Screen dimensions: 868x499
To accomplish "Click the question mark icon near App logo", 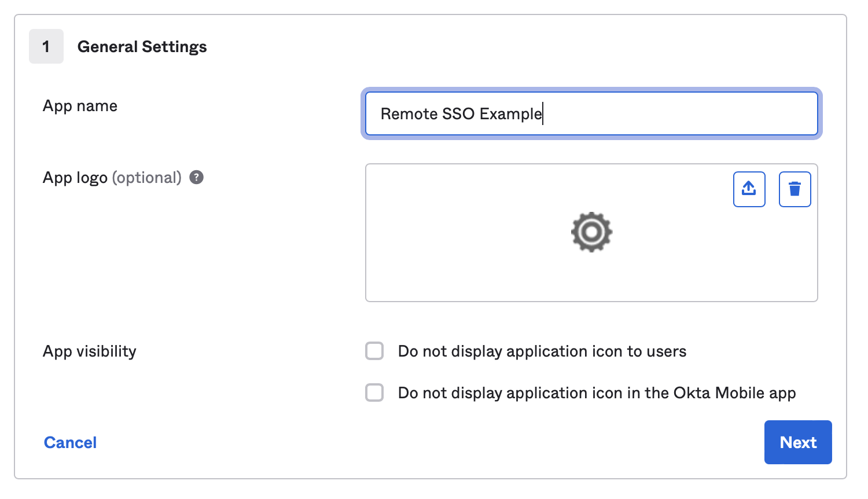I will pos(196,177).
